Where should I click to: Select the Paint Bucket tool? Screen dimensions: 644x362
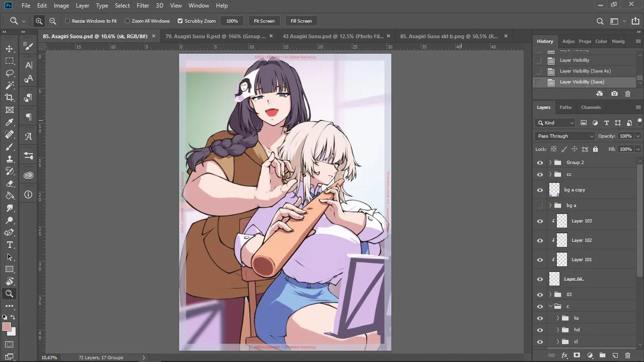tap(10, 196)
